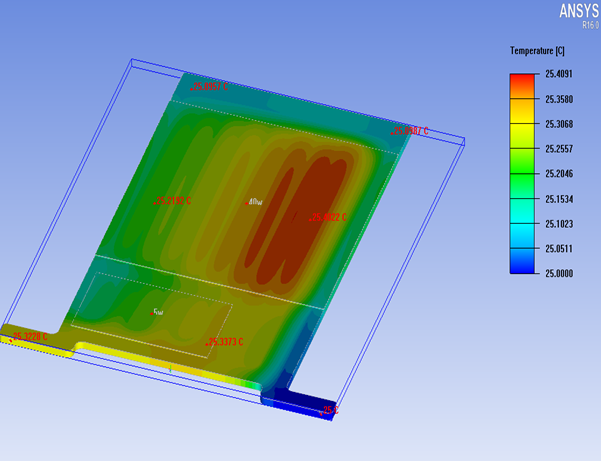The width and height of the screenshot is (602, 462).
Task: Click the Temperature [C] legend title
Action: [537, 50]
